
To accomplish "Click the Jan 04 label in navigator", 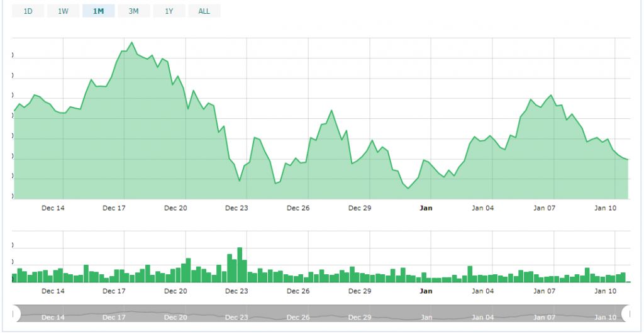I will (483, 317).
